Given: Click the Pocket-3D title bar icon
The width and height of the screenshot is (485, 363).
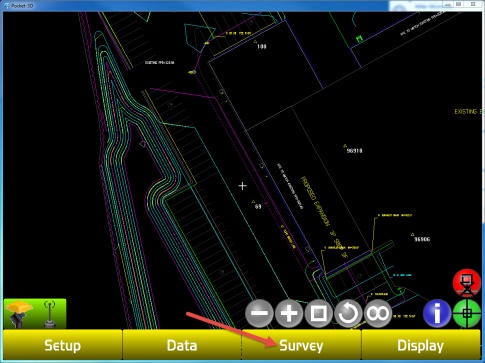Looking at the screenshot, I should click(6, 5).
